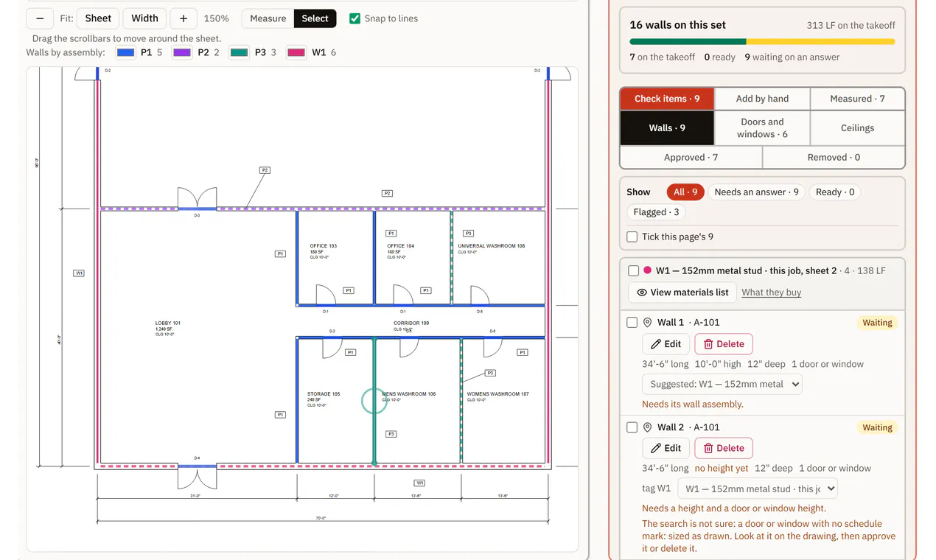The image size is (936, 560).
Task: Click the MENS WASHROOM 106 label
Action: tap(409, 394)
